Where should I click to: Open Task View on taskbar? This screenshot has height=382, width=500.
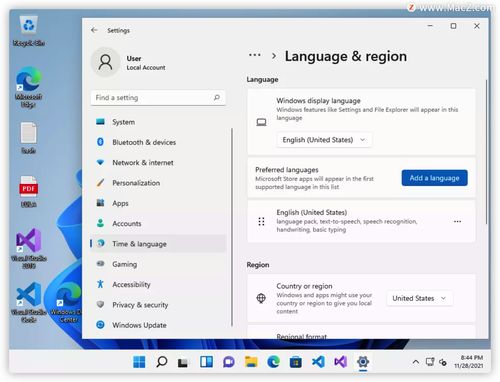[183, 362]
